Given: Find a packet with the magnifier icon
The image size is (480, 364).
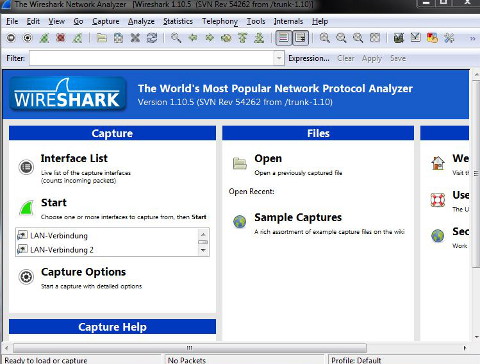Looking at the screenshot, I should [x=176, y=38].
